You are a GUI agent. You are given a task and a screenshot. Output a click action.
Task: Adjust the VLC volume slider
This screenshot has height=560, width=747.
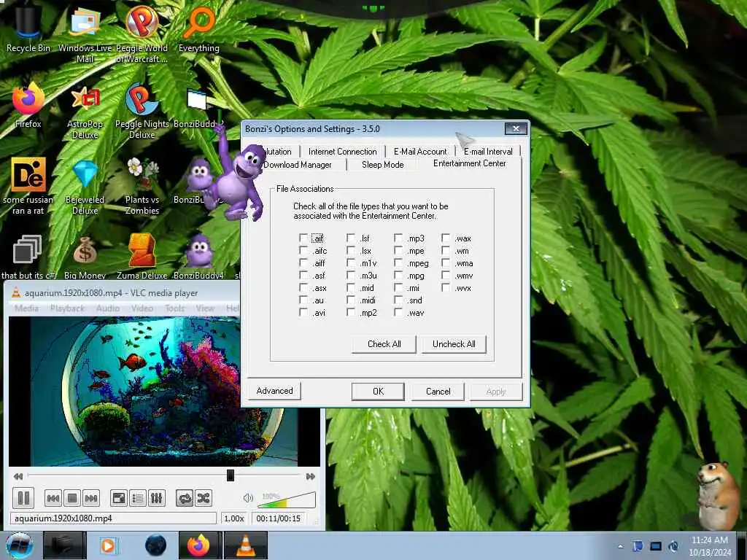(x=286, y=500)
